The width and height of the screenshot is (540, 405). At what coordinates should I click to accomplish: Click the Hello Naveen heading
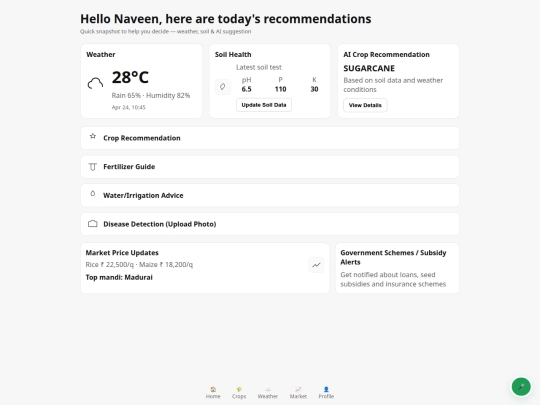[226, 19]
